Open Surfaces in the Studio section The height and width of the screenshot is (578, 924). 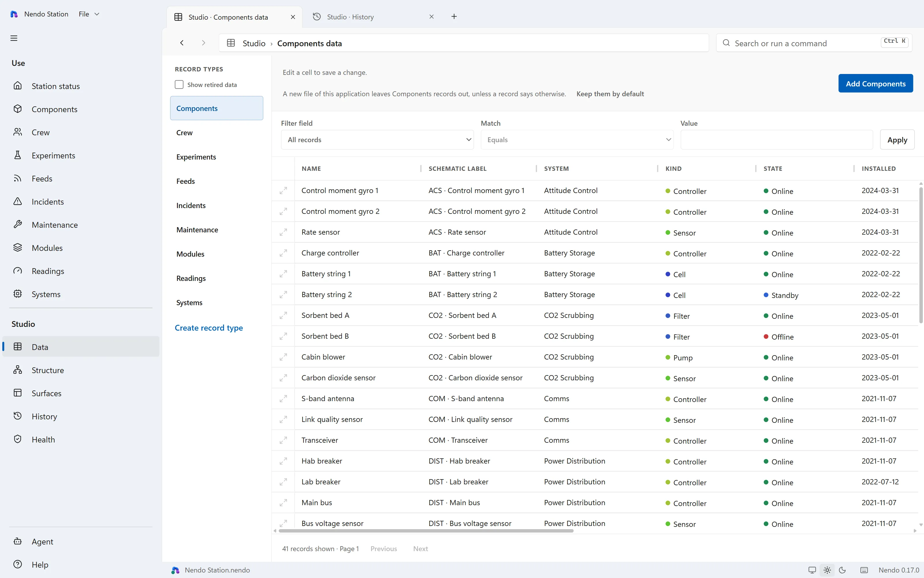[81, 393]
